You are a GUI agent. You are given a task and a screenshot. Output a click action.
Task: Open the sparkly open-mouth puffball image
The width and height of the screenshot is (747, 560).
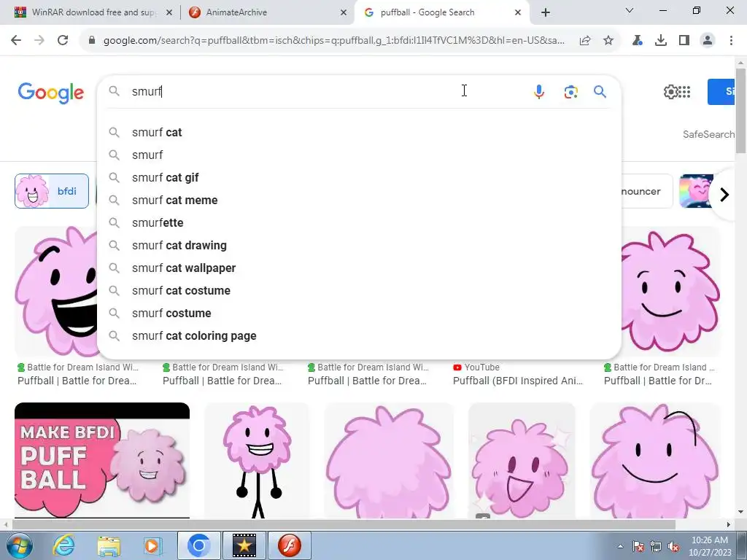[x=522, y=461]
